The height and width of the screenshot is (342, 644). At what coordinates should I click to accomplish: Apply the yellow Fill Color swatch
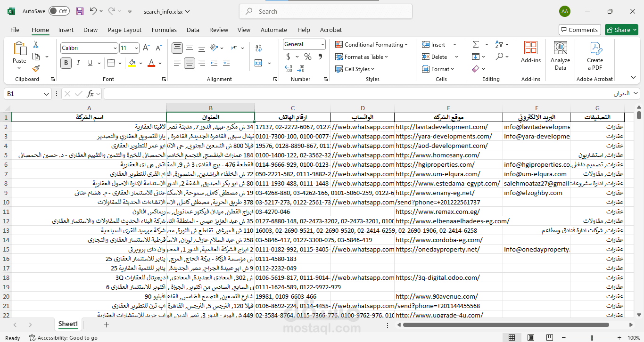point(132,63)
